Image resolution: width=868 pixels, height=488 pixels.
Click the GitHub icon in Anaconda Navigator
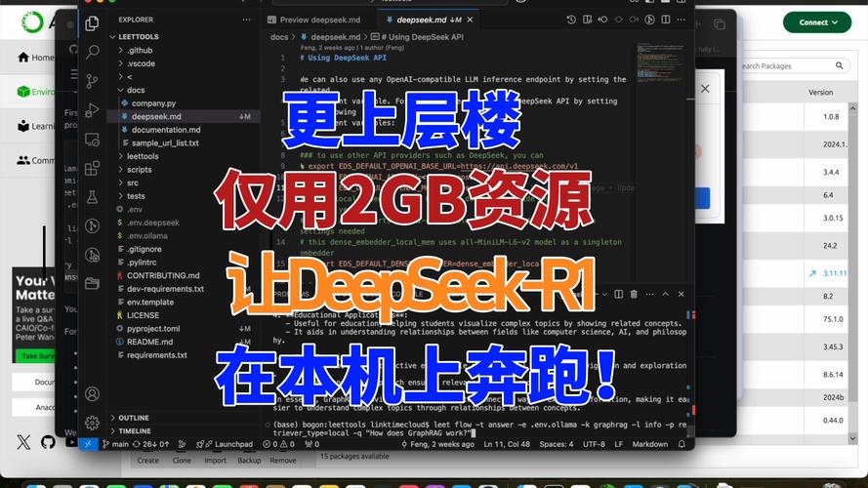tap(48, 442)
